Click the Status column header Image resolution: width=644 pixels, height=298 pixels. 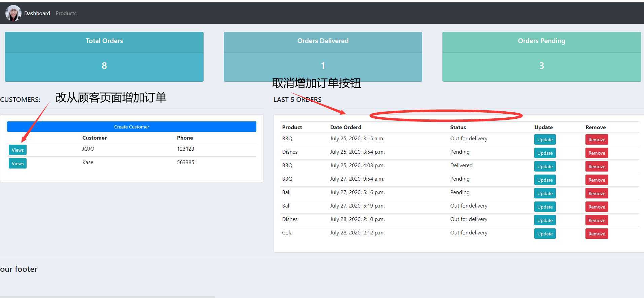[458, 127]
